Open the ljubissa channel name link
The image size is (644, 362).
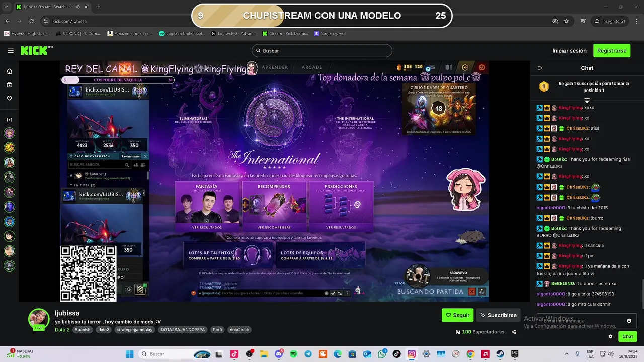pos(67,313)
